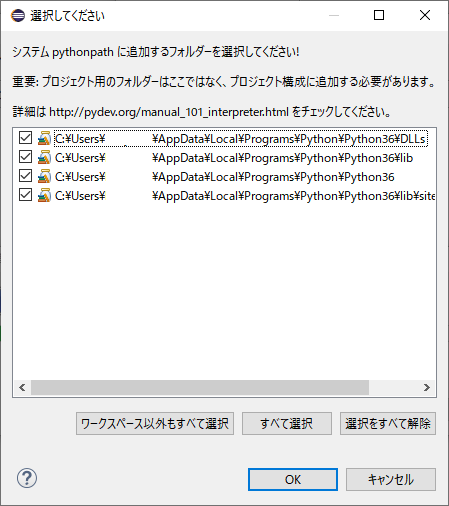Click the すべて選択 button
The width and height of the screenshot is (449, 506).
(287, 424)
